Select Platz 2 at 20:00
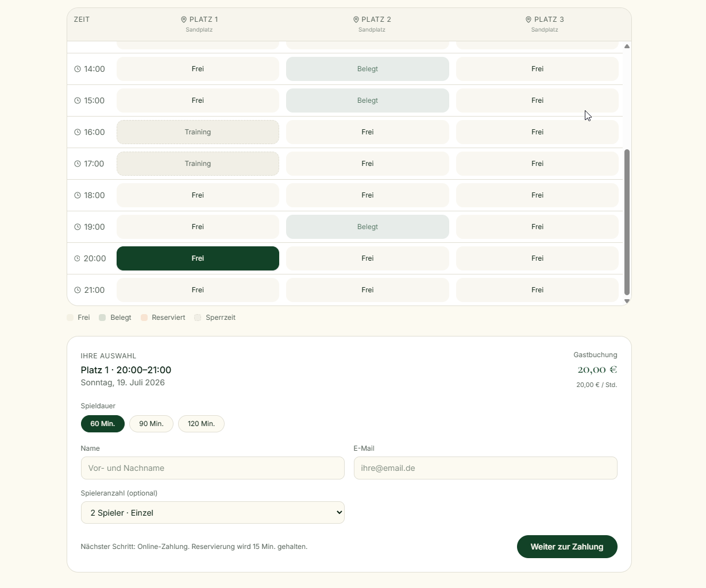Viewport: 706px width, 588px height. [368, 258]
